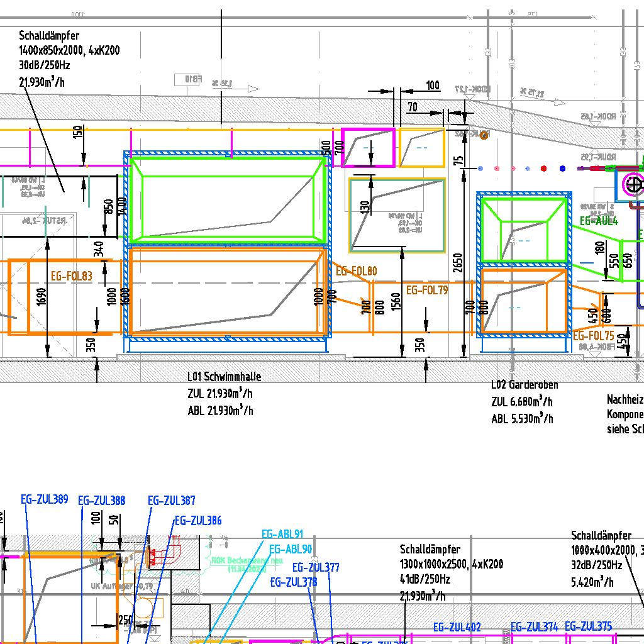The height and width of the screenshot is (644, 644).
Task: Select the red dot in the dotted row
Action: coord(544,169)
